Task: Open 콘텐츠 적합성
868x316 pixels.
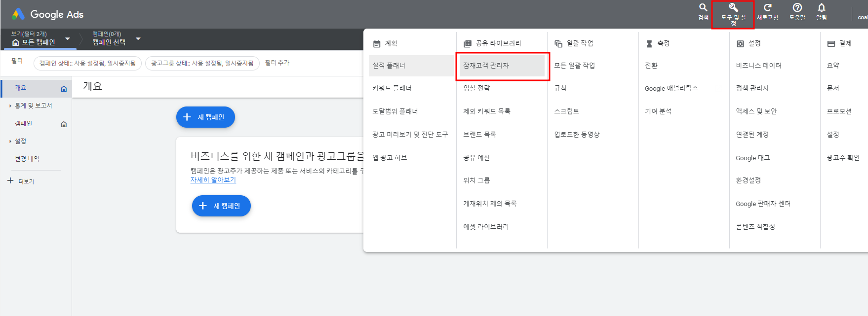Action: 755,226
